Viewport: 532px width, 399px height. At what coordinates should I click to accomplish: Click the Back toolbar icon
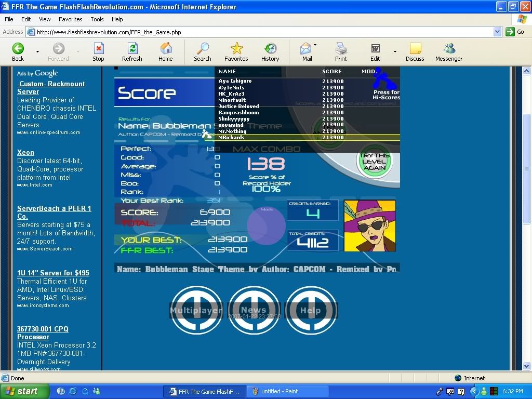[x=18, y=49]
